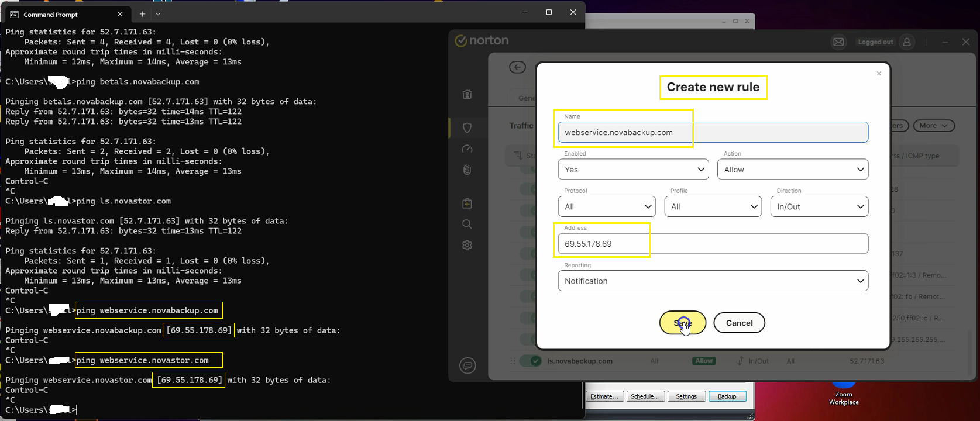Toggle the ls.novabackup.com rule switch
The width and height of the screenshot is (980, 421).
(531, 361)
